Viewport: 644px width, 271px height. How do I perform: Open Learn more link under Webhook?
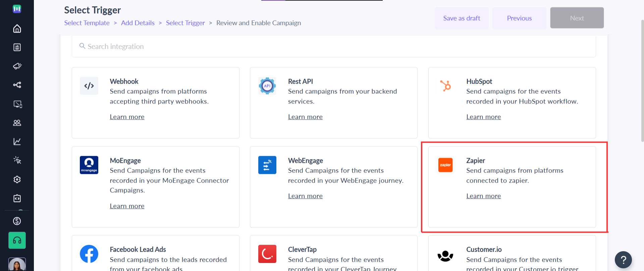(127, 117)
